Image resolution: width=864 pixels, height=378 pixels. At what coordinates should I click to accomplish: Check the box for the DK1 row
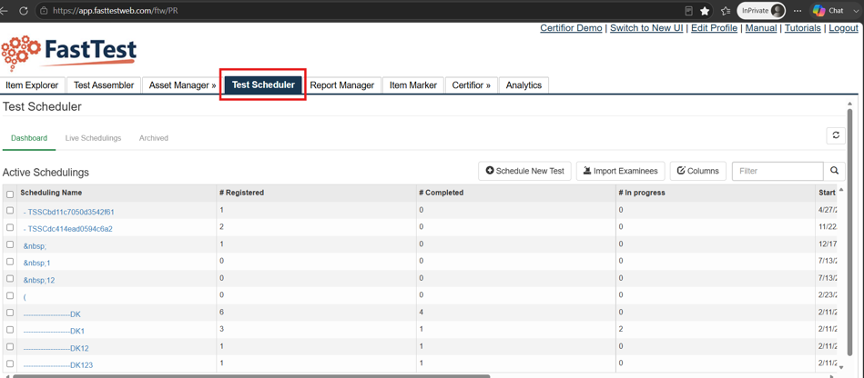(x=10, y=330)
